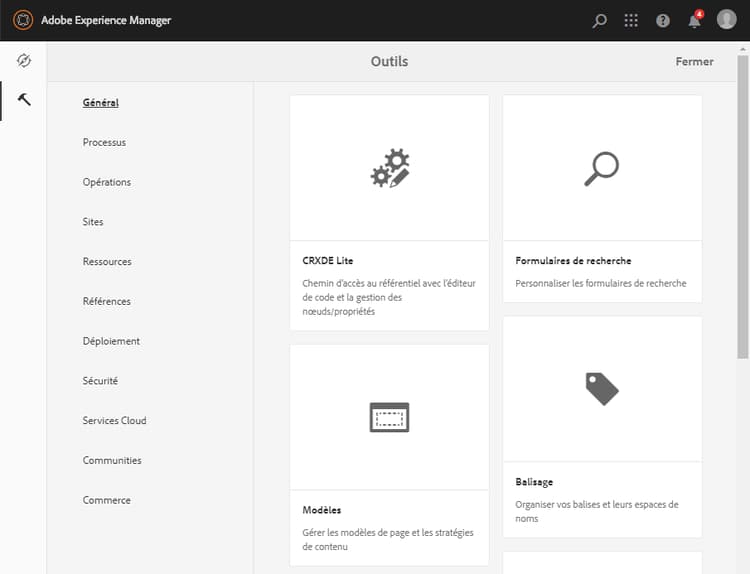The height and width of the screenshot is (574, 750).
Task: Open the help question mark icon
Action: coord(662,21)
